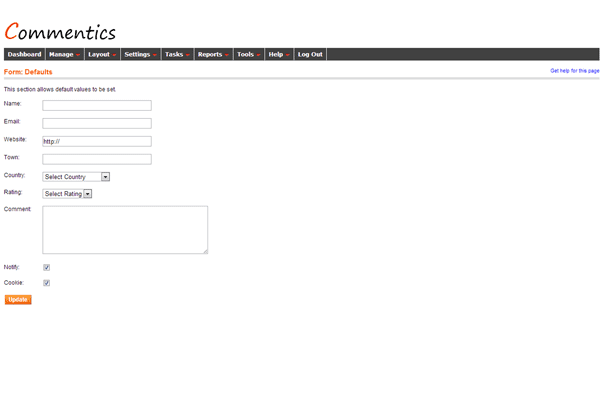Open the Select Rating dropdown
This screenshot has width=600, height=400.
[x=67, y=194]
